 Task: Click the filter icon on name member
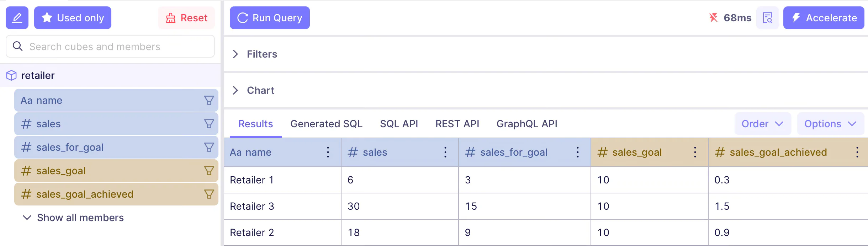tap(209, 100)
